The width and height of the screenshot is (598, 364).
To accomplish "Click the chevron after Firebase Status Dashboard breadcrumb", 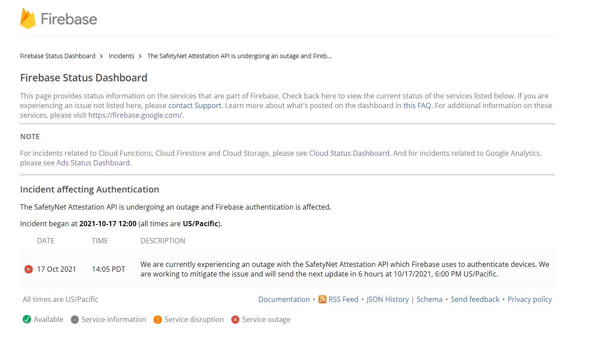I will click(x=101, y=56).
